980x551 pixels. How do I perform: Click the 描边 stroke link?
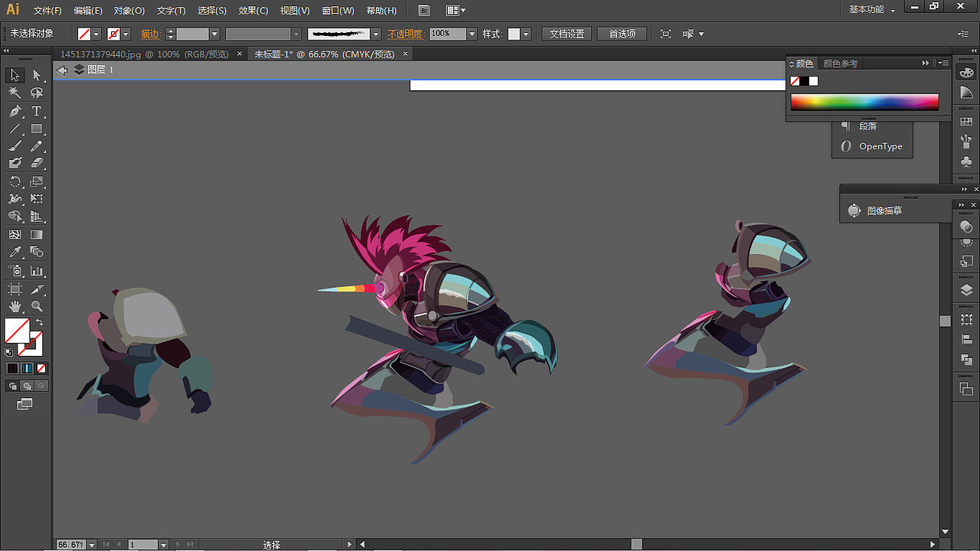tap(150, 34)
